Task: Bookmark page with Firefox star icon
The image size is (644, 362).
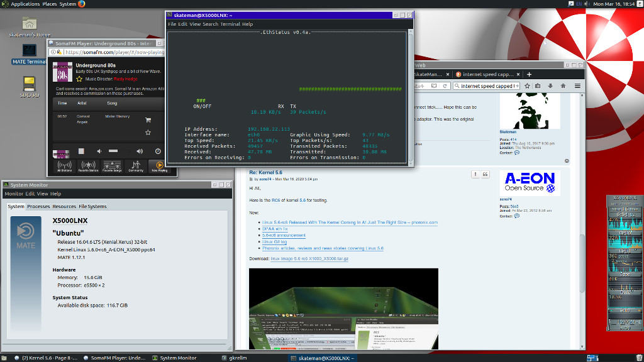Action: pyautogui.click(x=527, y=85)
